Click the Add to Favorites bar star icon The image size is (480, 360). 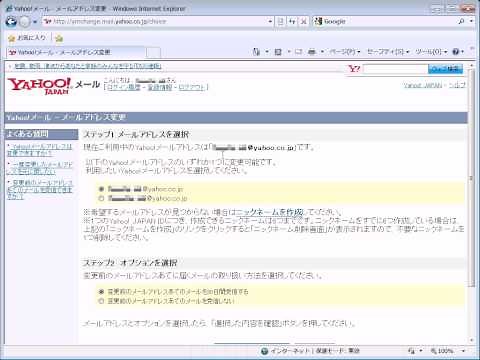[59, 38]
